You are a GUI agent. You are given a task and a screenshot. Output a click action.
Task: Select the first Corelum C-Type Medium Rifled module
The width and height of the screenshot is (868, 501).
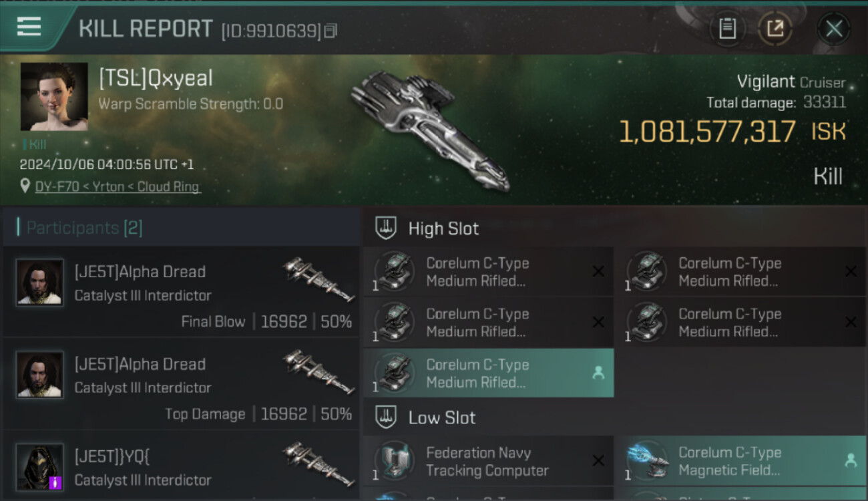coord(488,272)
